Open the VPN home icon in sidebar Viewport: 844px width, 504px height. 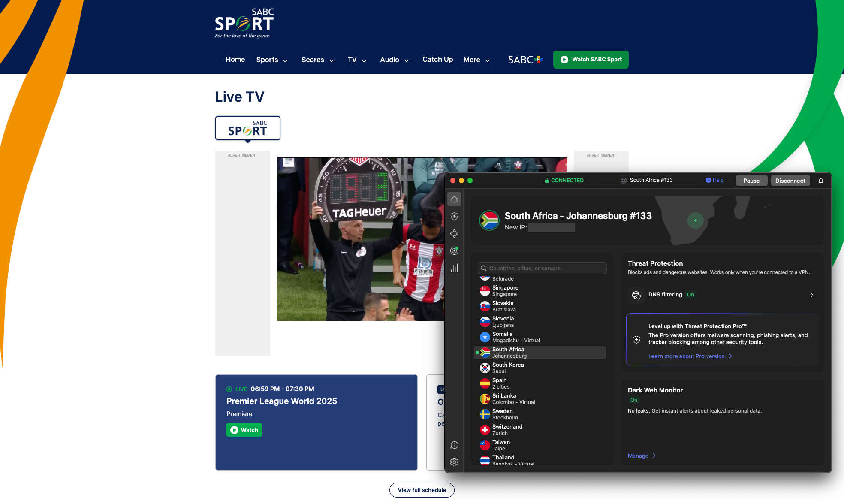454,199
